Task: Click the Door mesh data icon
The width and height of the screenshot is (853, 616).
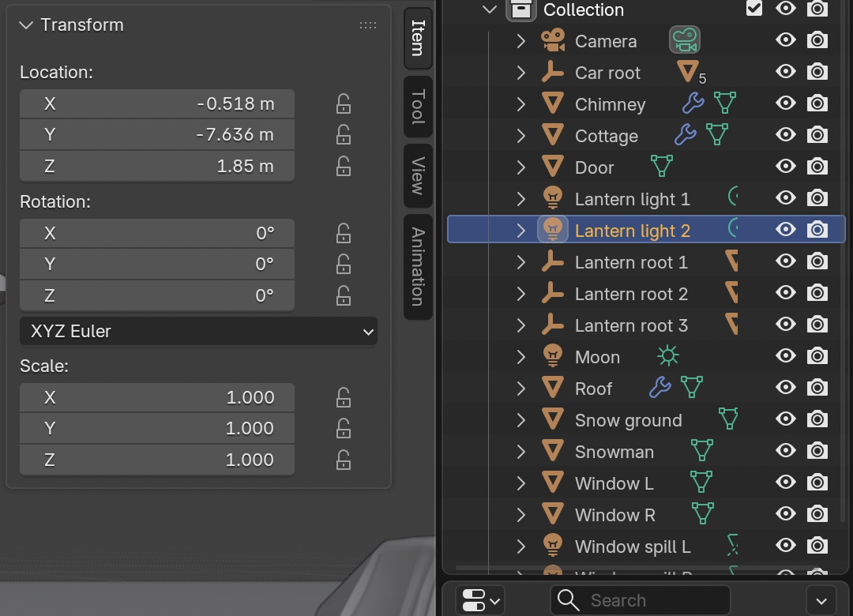Action: coord(662,166)
